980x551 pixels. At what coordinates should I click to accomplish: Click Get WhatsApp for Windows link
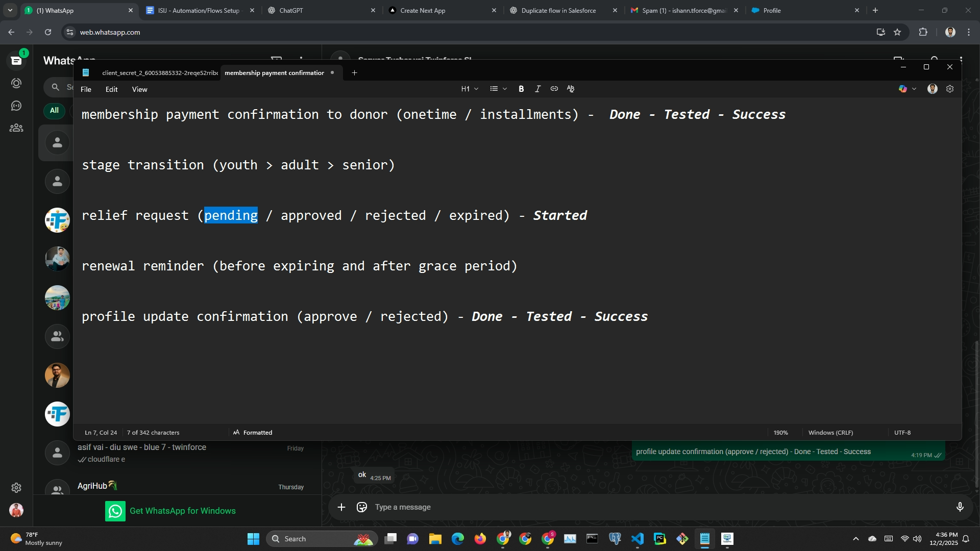(x=182, y=511)
